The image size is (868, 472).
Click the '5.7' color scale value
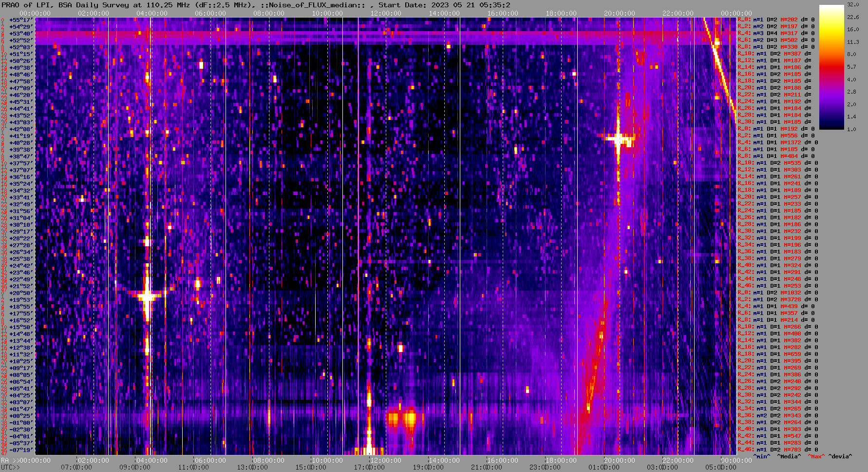click(x=851, y=67)
